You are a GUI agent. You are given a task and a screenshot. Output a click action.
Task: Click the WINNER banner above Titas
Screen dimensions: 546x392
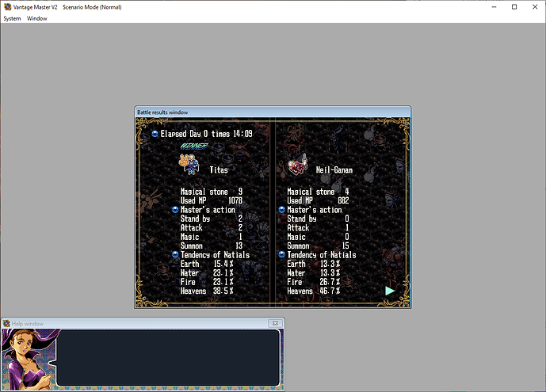coord(194,146)
